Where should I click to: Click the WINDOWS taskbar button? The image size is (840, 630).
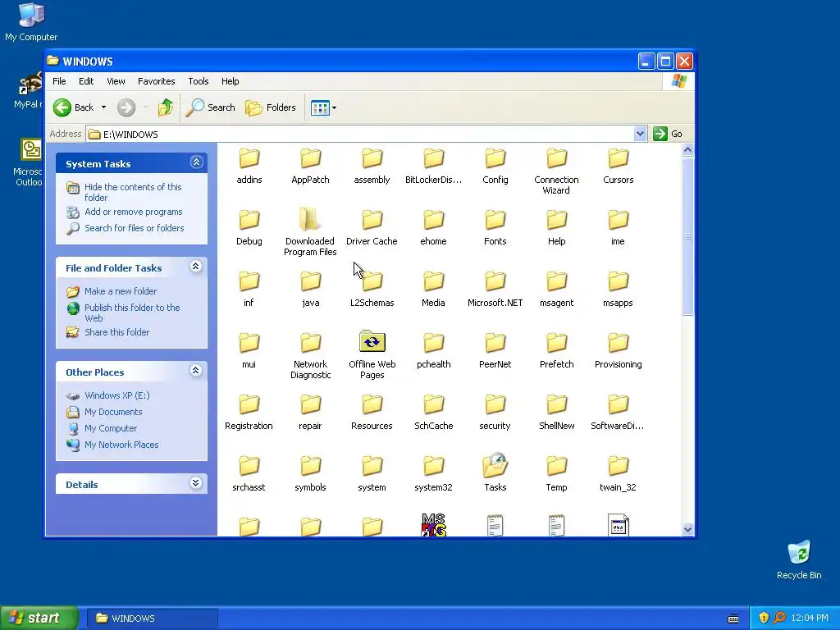pos(153,619)
